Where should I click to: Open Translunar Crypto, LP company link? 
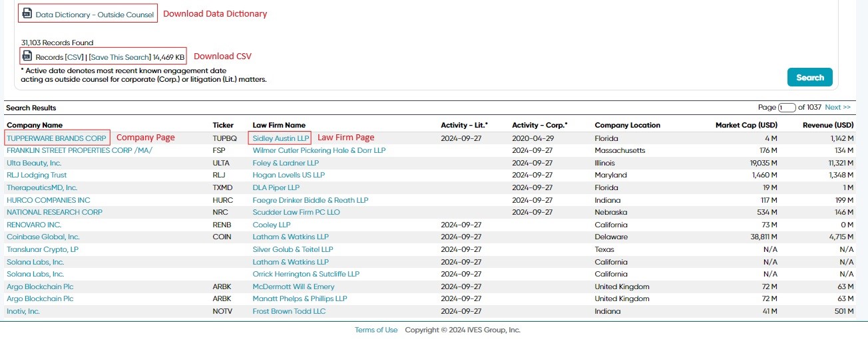(43, 249)
